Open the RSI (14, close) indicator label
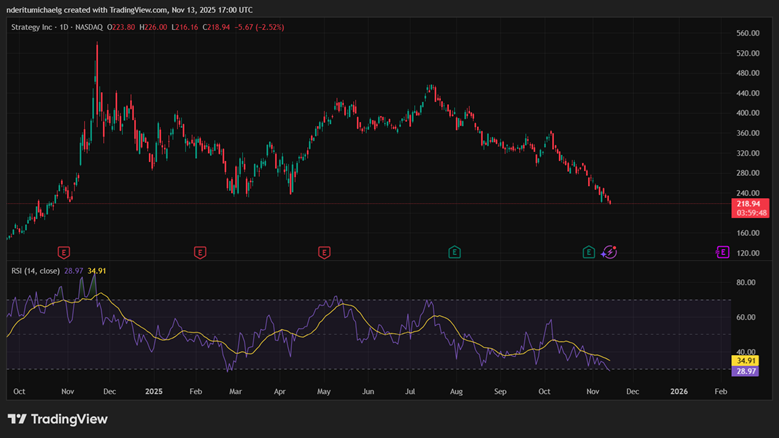 click(34, 270)
